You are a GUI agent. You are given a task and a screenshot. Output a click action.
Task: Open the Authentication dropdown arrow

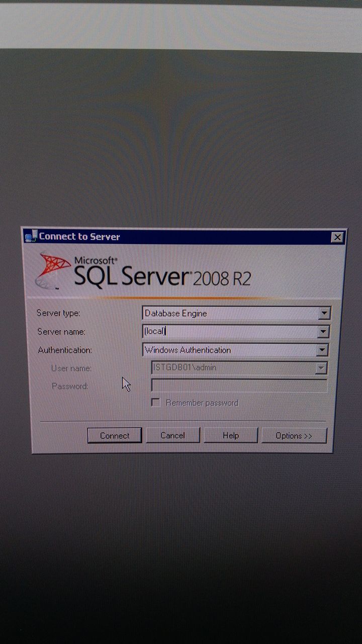tap(323, 350)
